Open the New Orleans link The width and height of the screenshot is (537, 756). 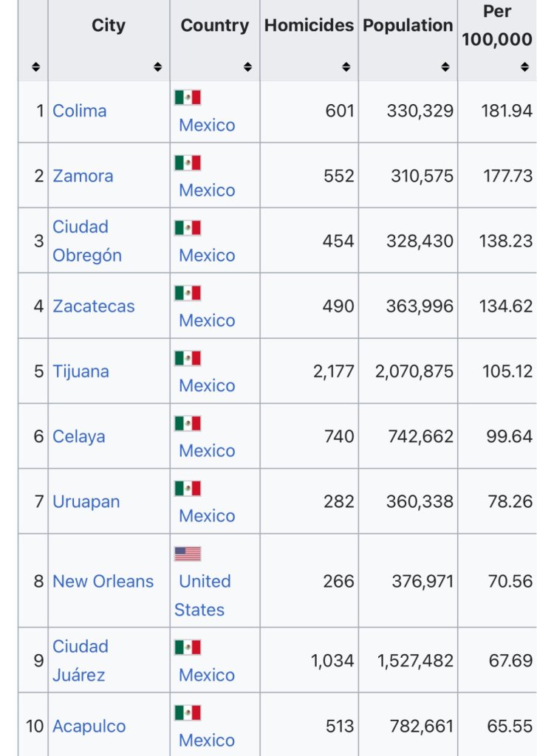103,581
